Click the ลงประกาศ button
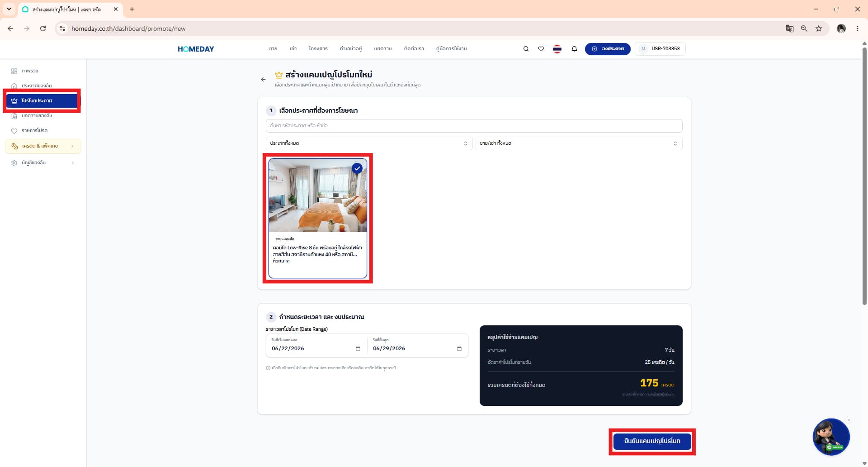868x467 pixels. (608, 49)
